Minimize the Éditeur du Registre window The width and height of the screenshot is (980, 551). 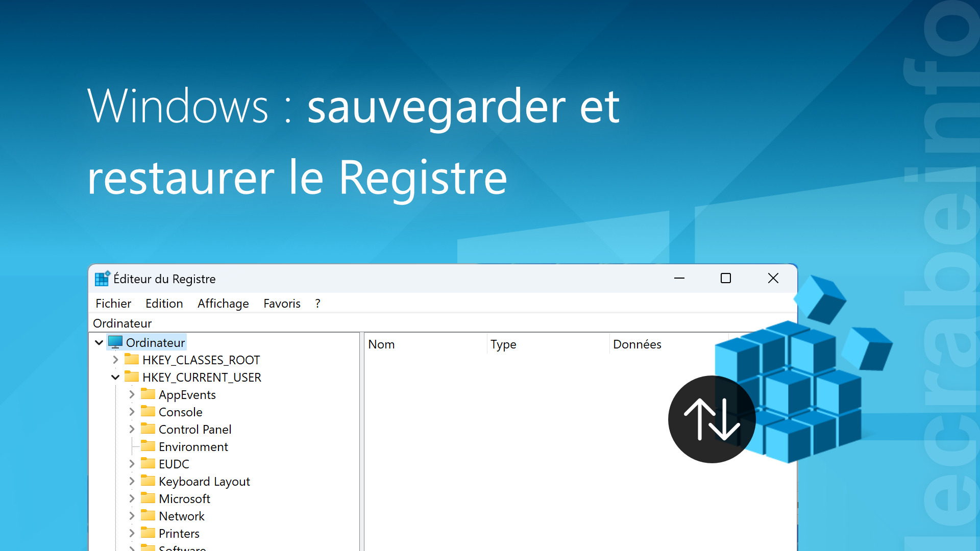point(679,278)
